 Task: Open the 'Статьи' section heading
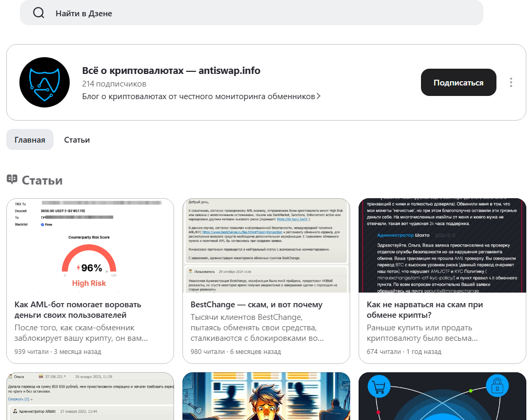click(x=42, y=180)
